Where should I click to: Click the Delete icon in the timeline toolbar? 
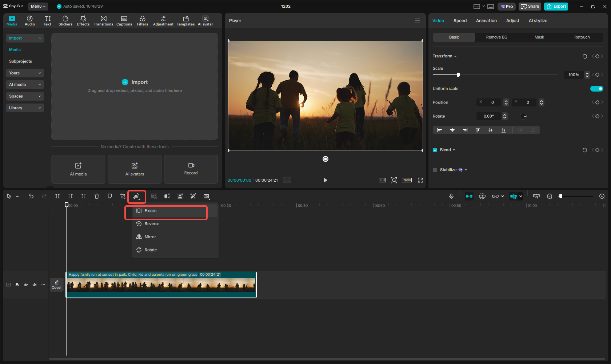pyautogui.click(x=96, y=196)
